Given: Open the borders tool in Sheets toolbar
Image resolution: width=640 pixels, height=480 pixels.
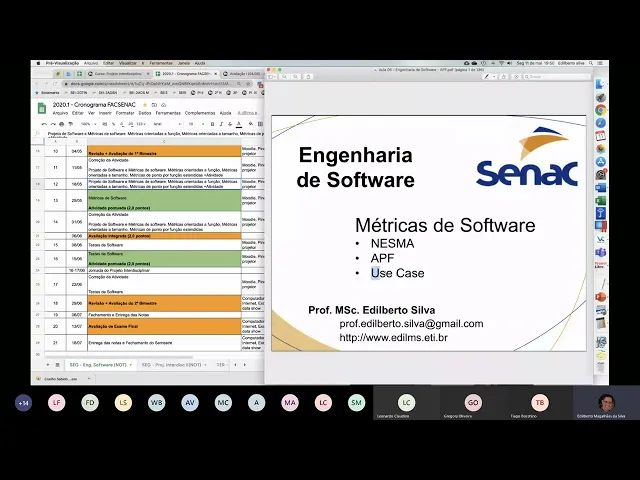Looking at the screenshot, I should pos(260,124).
